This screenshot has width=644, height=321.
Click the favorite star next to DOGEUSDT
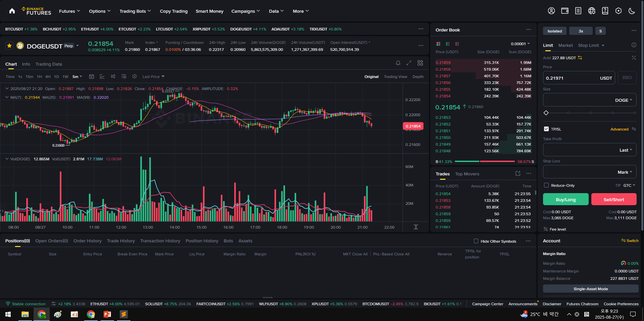(x=9, y=46)
